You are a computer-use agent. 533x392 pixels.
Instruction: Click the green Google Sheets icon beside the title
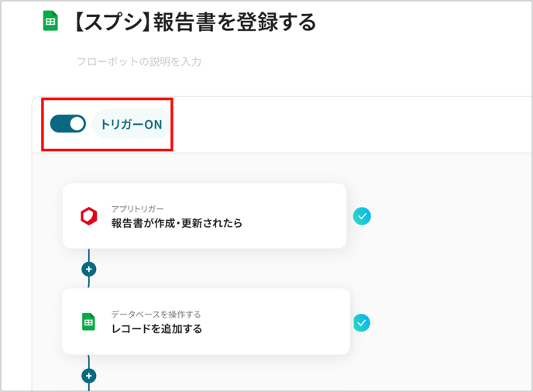(50, 21)
